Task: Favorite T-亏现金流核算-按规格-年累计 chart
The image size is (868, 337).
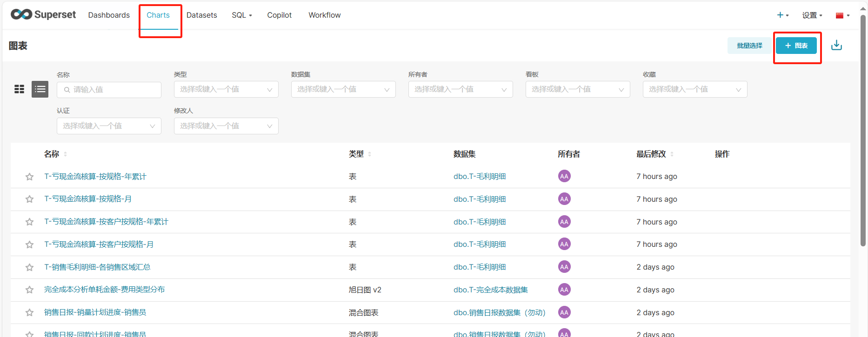Action: 29,177
